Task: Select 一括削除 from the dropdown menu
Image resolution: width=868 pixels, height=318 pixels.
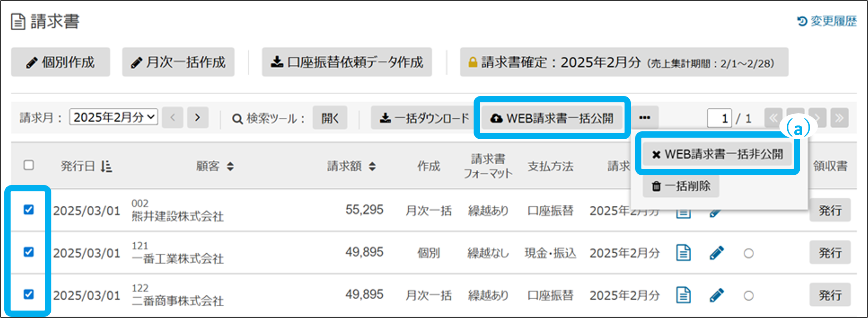Action: point(681,186)
